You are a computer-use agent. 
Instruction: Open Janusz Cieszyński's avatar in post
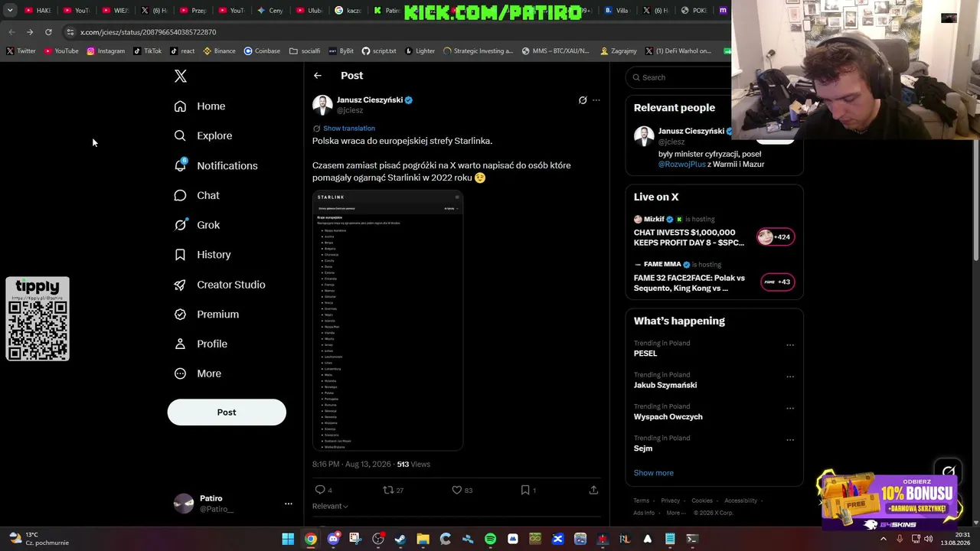322,105
